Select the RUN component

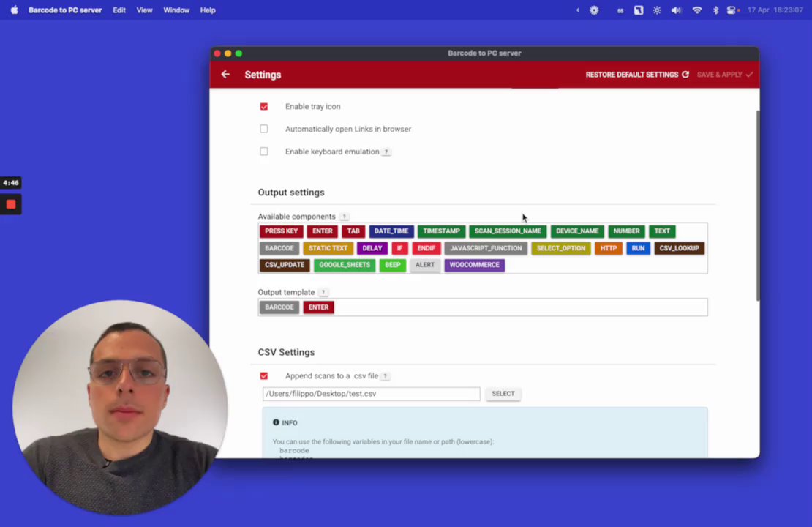[x=638, y=248]
